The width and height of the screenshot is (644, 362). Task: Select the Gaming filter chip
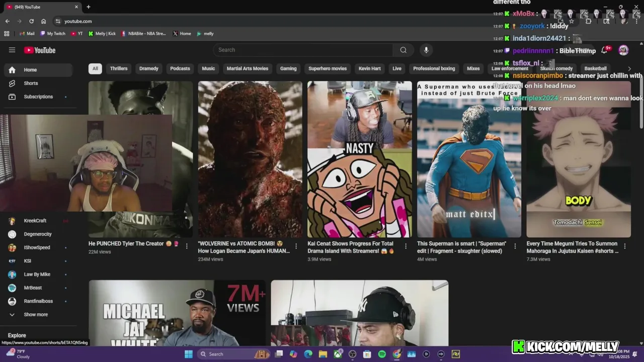[x=288, y=68]
